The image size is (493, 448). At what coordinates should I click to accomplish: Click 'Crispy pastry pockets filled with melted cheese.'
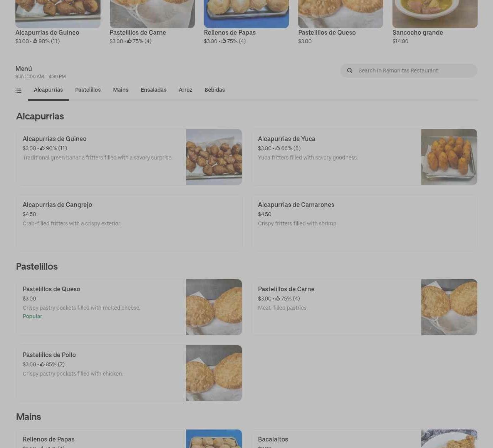[x=82, y=308]
